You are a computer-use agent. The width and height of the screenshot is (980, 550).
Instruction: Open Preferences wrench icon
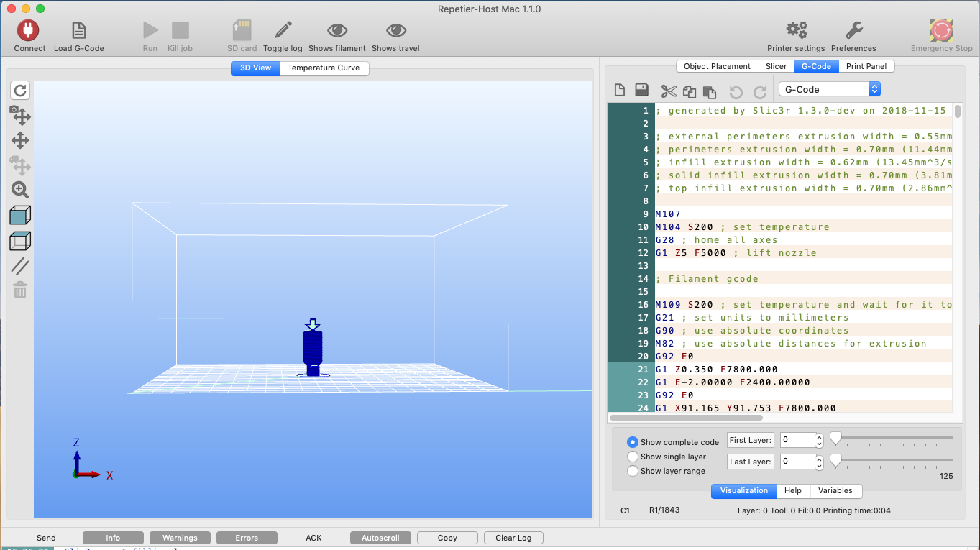853,30
